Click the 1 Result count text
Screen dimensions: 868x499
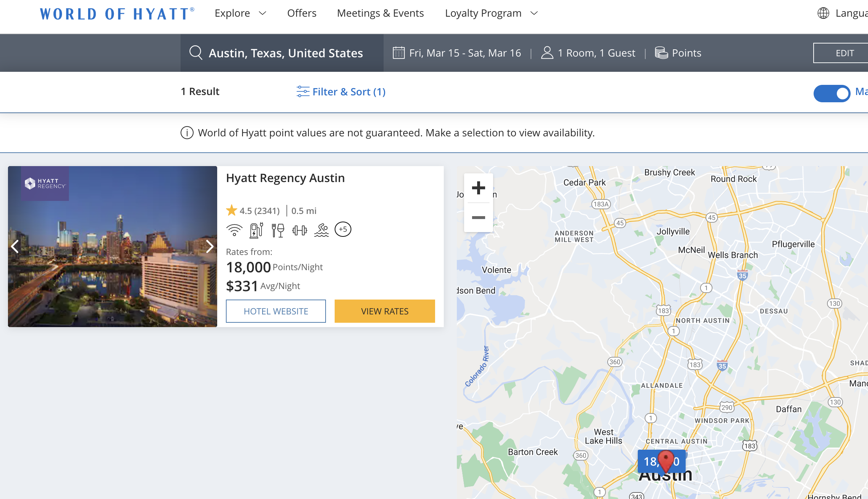pyautogui.click(x=200, y=91)
